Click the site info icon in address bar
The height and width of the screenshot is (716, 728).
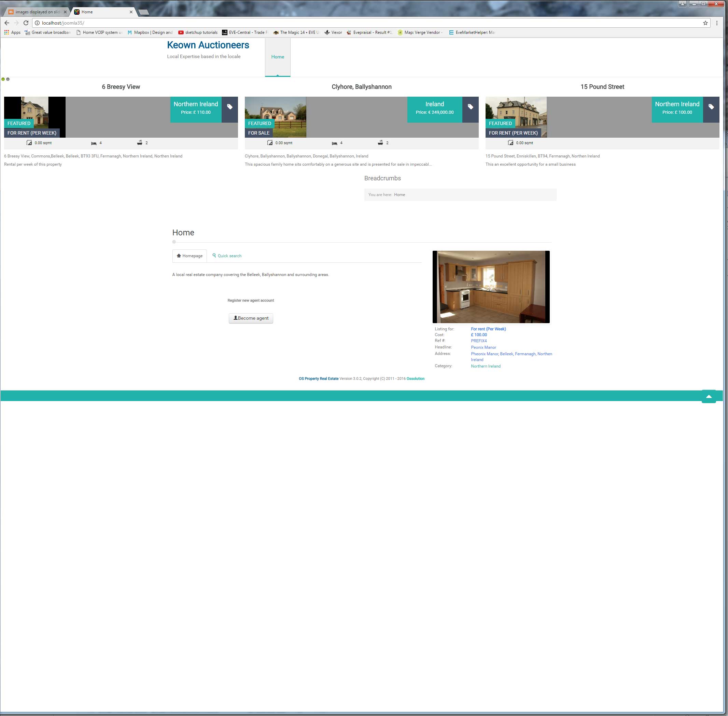pyautogui.click(x=37, y=23)
